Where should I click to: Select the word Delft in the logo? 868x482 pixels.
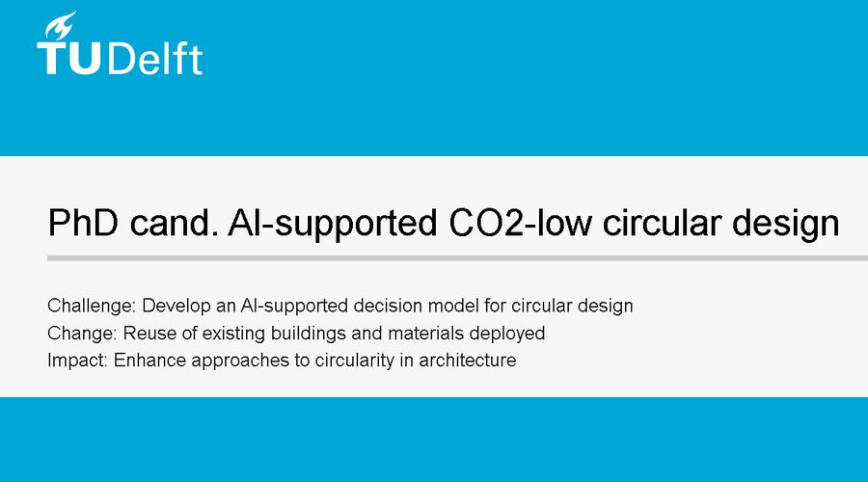(x=155, y=58)
